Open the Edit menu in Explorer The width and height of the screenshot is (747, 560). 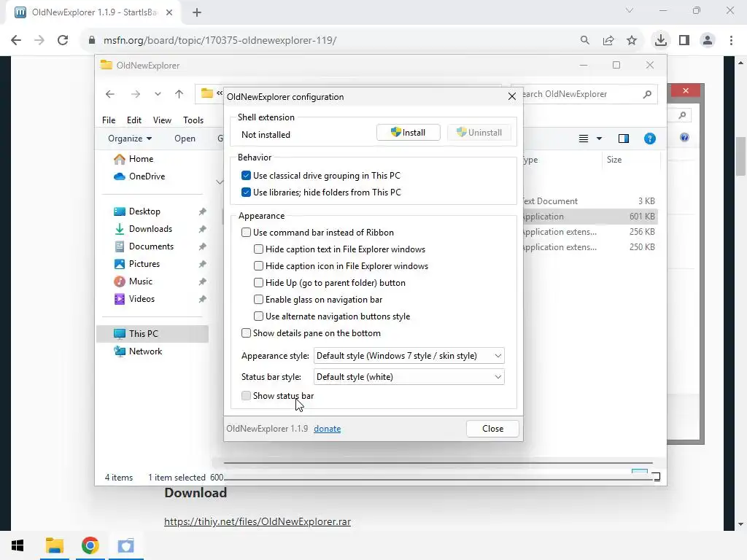[134, 120]
